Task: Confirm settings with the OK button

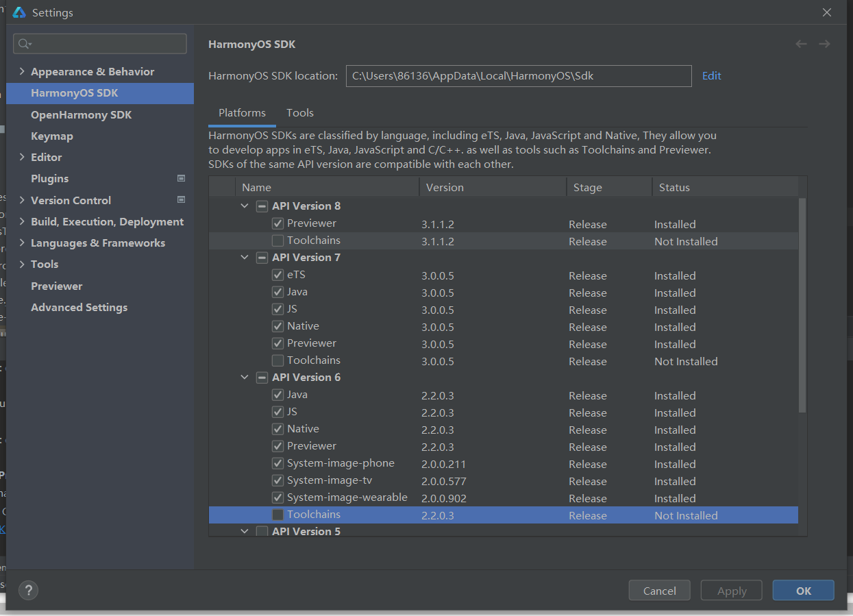Action: [804, 591]
